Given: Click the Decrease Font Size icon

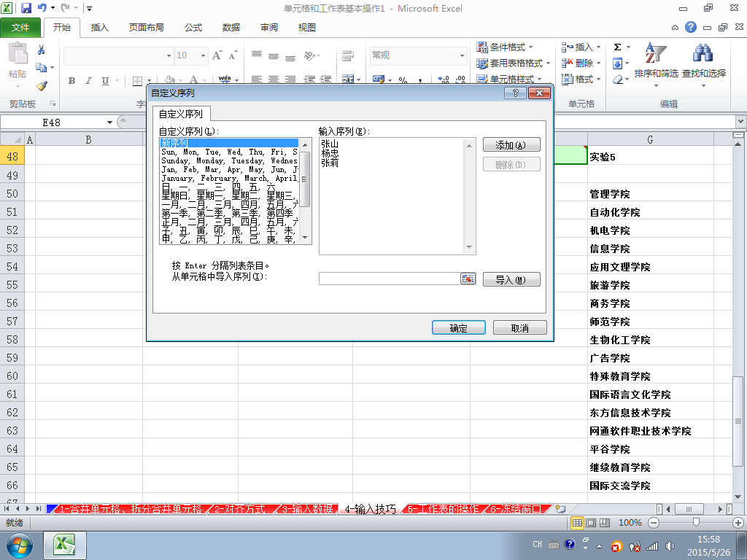Looking at the screenshot, I should coord(233,55).
